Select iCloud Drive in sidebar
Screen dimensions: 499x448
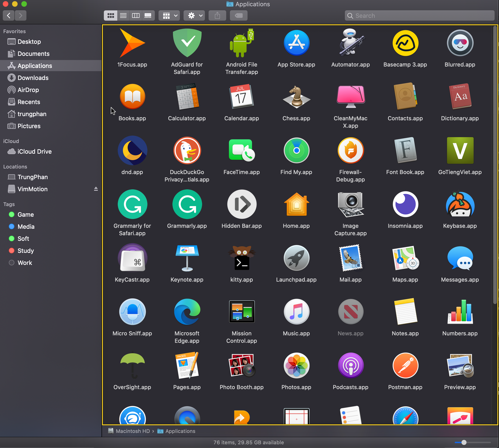coord(34,152)
